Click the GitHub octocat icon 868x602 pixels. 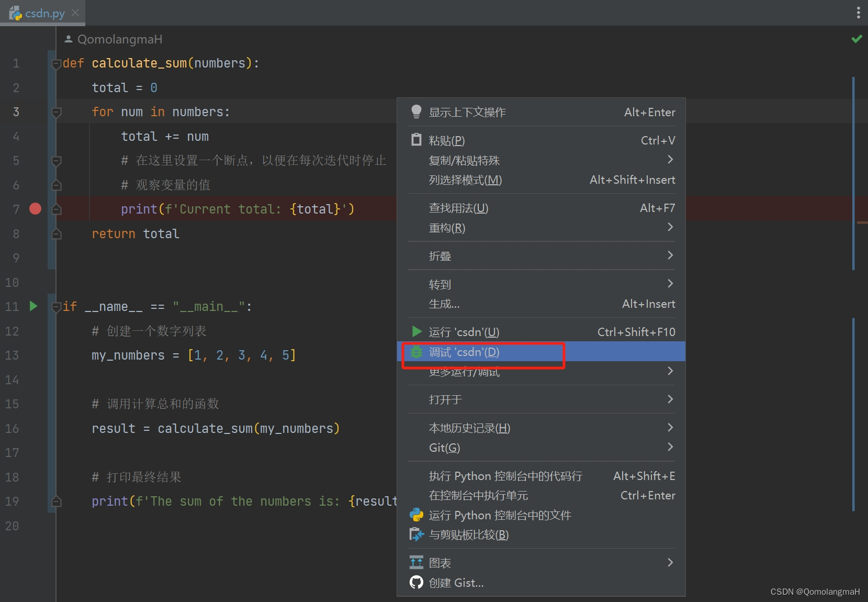point(416,583)
